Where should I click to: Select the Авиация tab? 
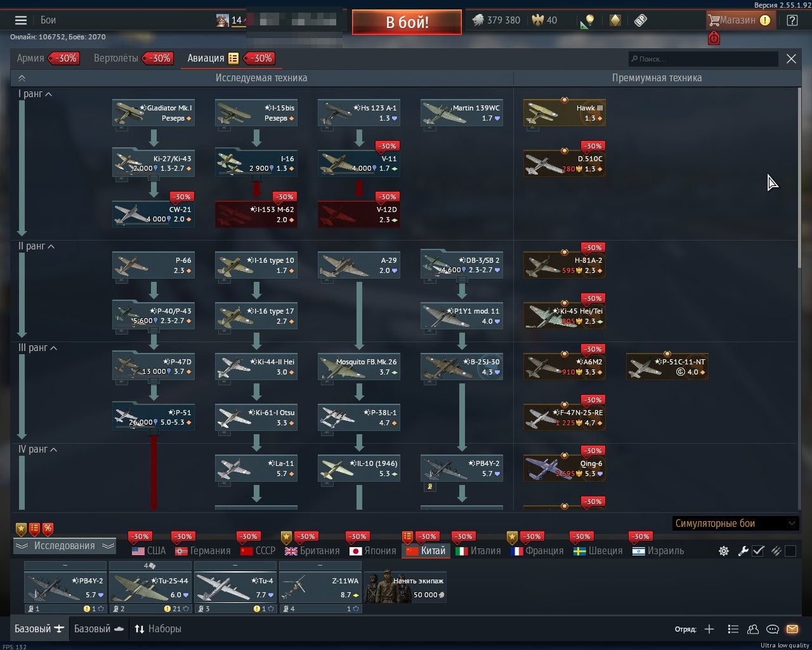click(206, 58)
